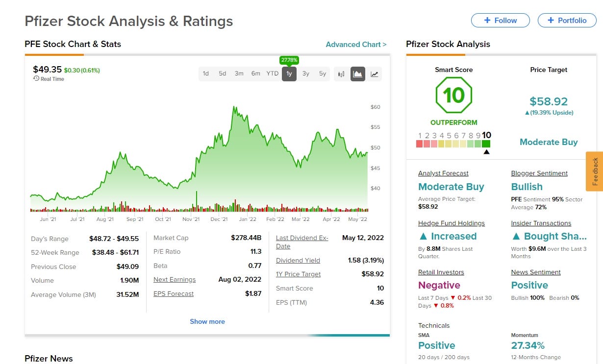603x364 pixels.
Task: Open the Advanced Chart link
Action: (x=356, y=44)
